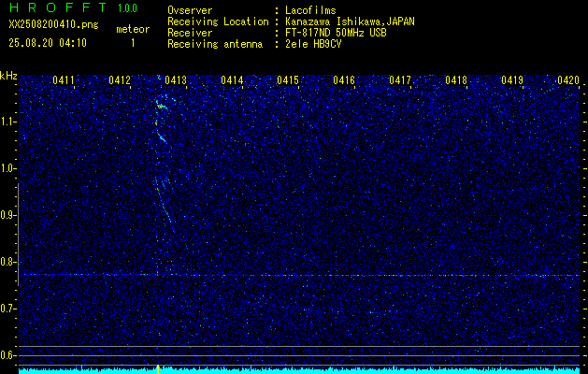Click the 0.8 kHz axis label
The image size is (588, 374).
point(7,262)
